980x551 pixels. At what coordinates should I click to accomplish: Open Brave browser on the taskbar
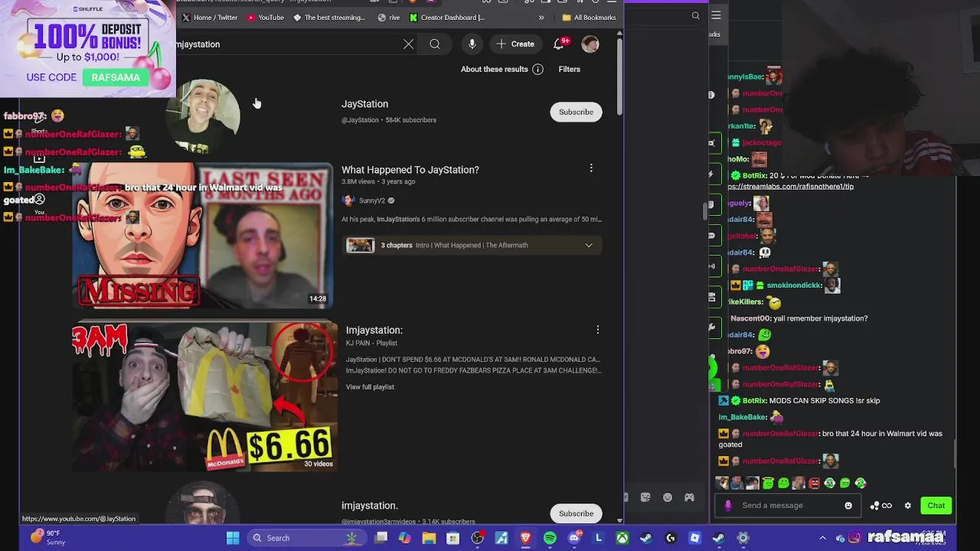525,538
